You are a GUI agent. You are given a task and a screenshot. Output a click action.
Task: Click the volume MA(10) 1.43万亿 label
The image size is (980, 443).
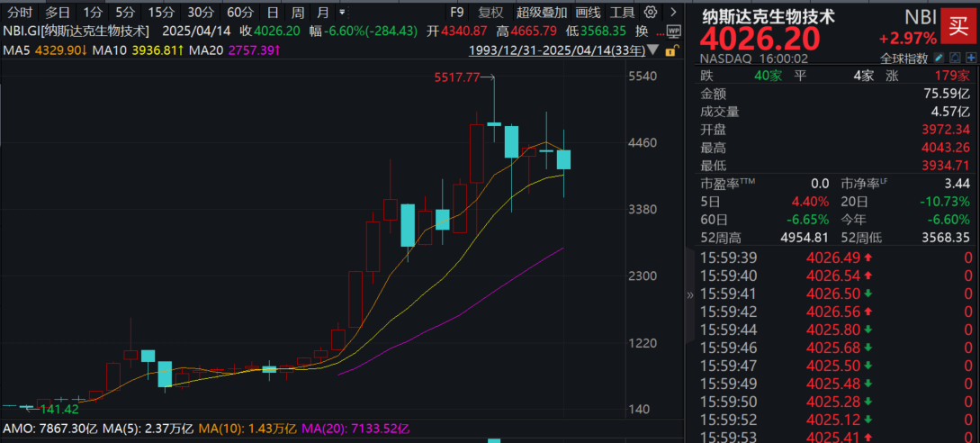247,429
